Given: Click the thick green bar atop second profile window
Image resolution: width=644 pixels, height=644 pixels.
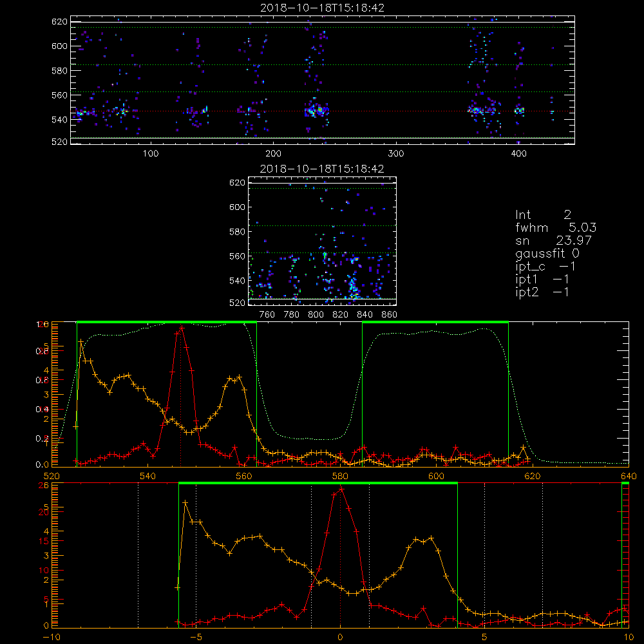Looking at the screenshot, I should tap(435, 322).
